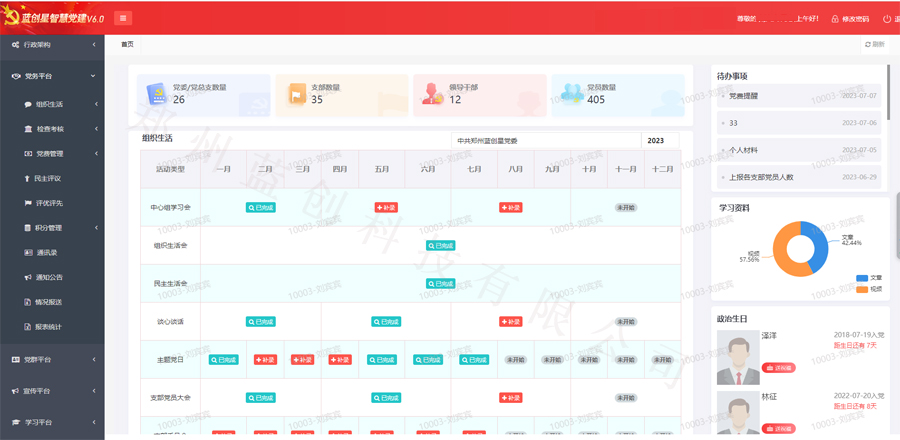
Task: Expand the 学习平台 chevron
Action: (x=94, y=422)
